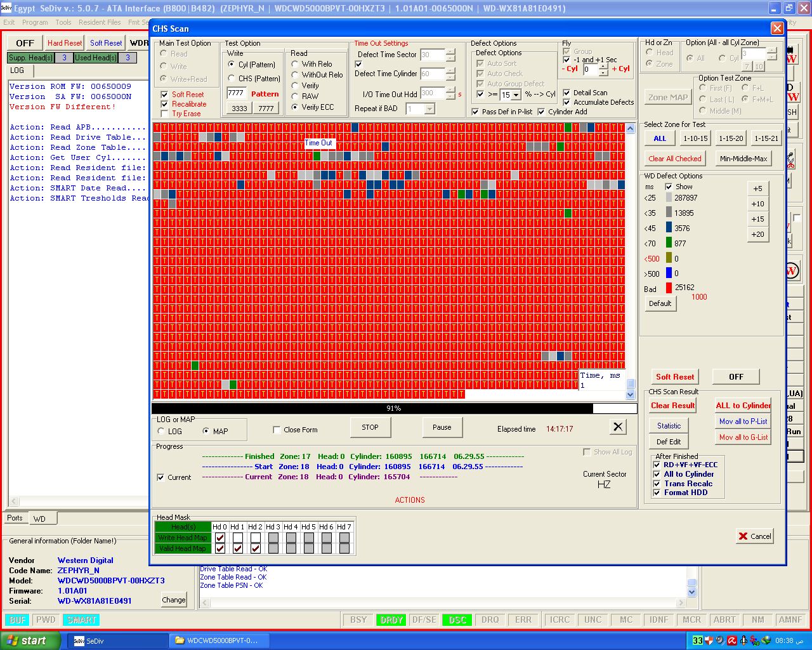812x650 pixels.
Task: Click the ERR status indicator
Action: pyautogui.click(x=523, y=620)
